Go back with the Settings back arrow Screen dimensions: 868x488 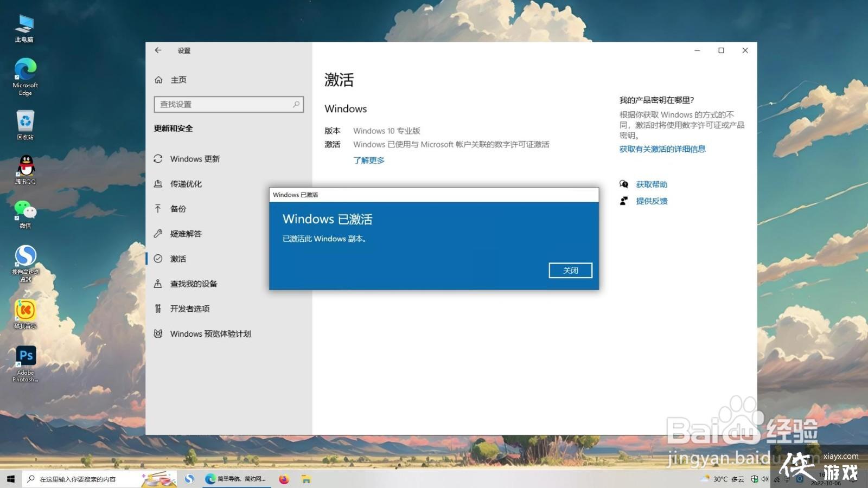(158, 50)
